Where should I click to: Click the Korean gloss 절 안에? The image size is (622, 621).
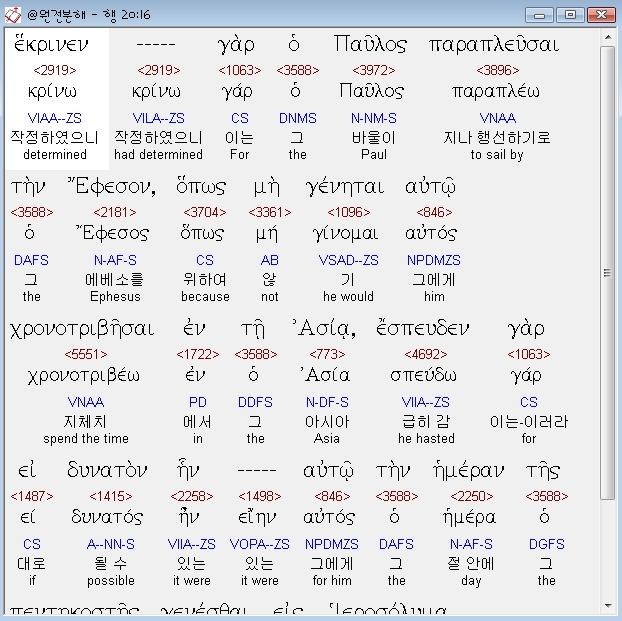point(471,564)
